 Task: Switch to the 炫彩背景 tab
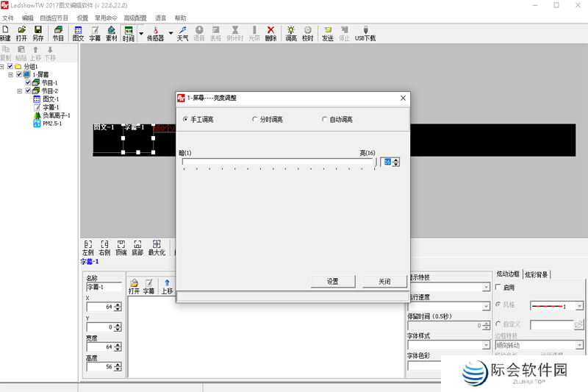[536, 274]
